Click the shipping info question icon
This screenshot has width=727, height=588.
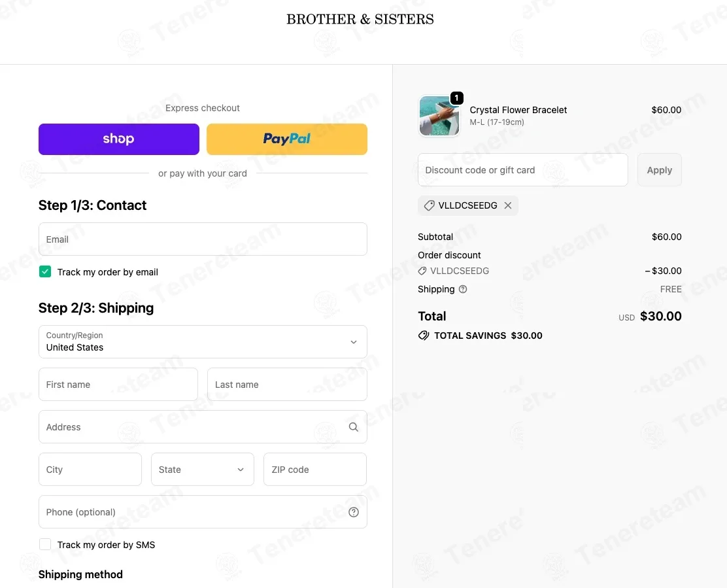(x=463, y=289)
